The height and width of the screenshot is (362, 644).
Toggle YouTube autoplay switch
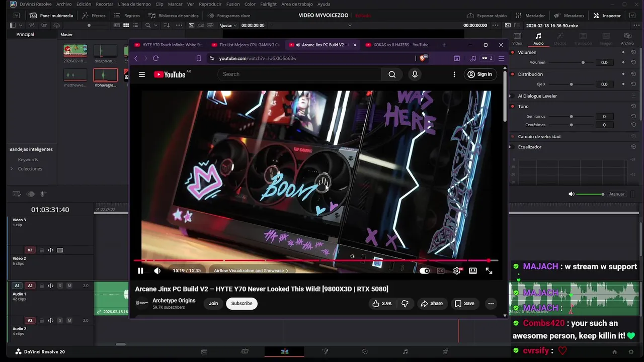(425, 270)
